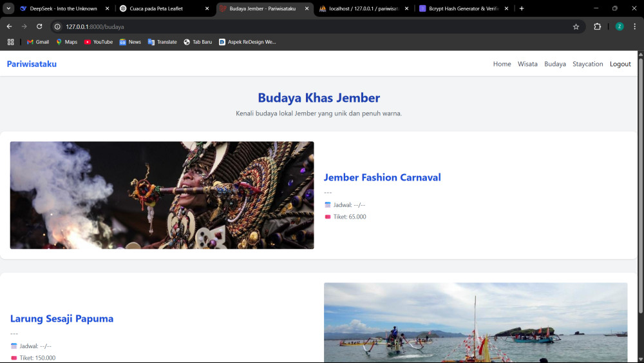Switch to the localhost phpMyAdmin tab
The image size is (644, 363).
click(363, 8)
